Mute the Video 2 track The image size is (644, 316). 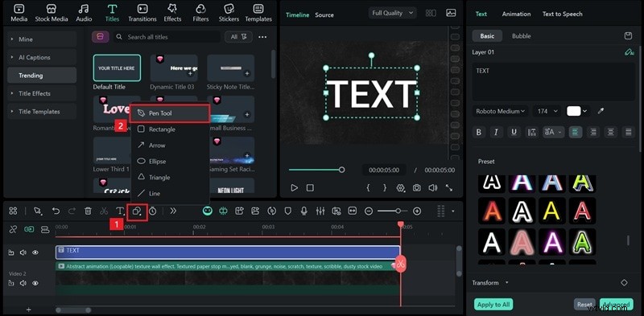[x=23, y=283]
